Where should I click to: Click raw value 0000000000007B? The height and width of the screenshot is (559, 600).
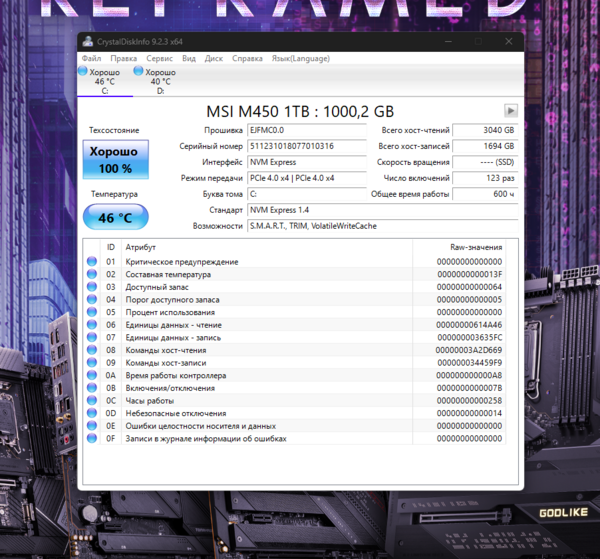tap(470, 388)
